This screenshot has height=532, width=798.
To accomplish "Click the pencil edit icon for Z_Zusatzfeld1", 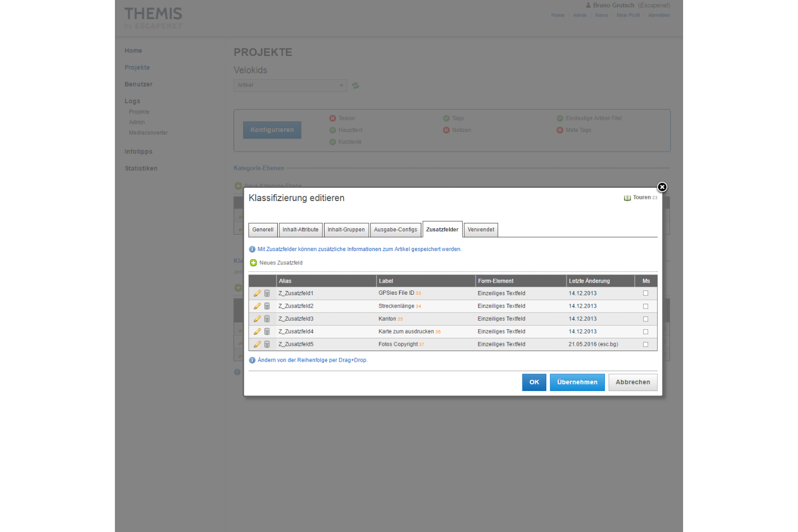I will coord(257,294).
